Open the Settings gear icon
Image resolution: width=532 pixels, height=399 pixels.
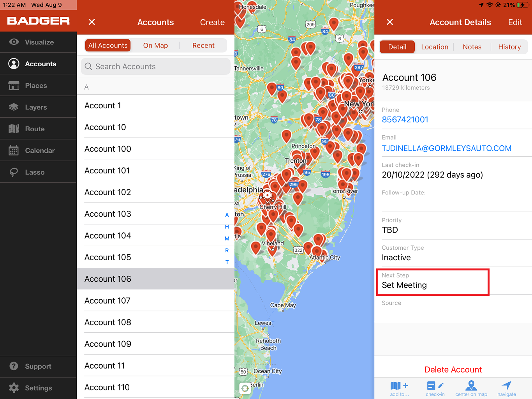pyautogui.click(x=14, y=388)
